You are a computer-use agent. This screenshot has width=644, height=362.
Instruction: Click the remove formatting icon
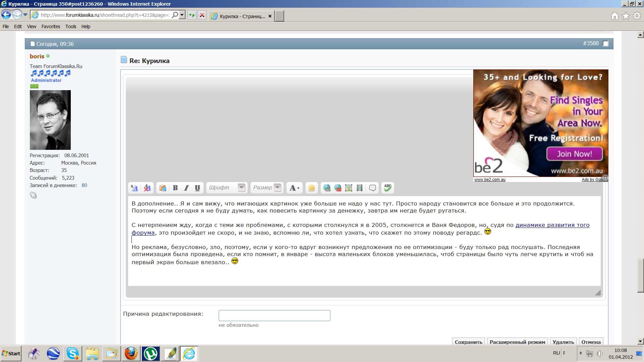tap(147, 188)
